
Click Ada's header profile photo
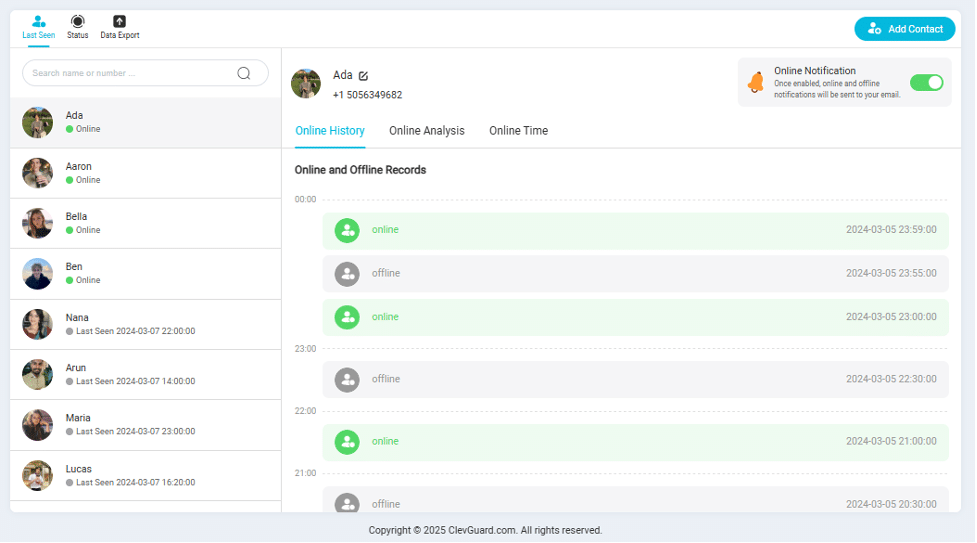pos(306,84)
